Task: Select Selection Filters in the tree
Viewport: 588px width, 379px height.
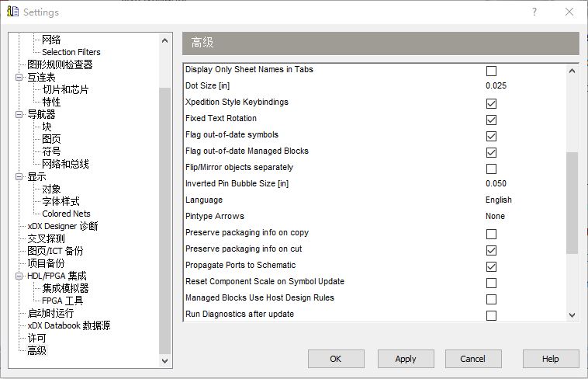Action: [71, 52]
